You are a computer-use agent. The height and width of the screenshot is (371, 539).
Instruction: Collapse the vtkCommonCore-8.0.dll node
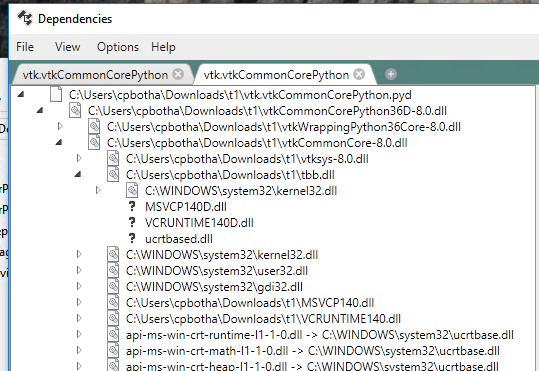[x=59, y=142]
